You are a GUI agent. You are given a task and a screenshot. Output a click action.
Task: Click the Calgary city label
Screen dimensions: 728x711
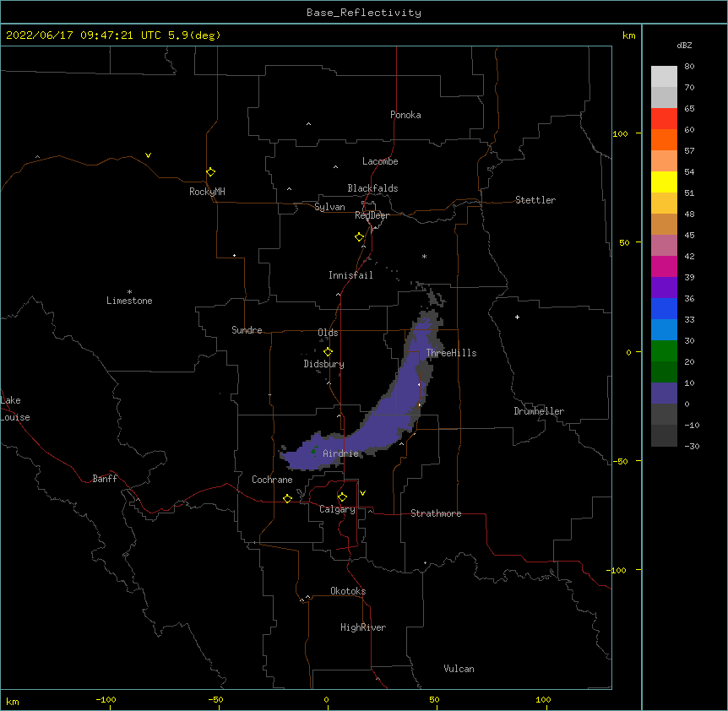(338, 509)
